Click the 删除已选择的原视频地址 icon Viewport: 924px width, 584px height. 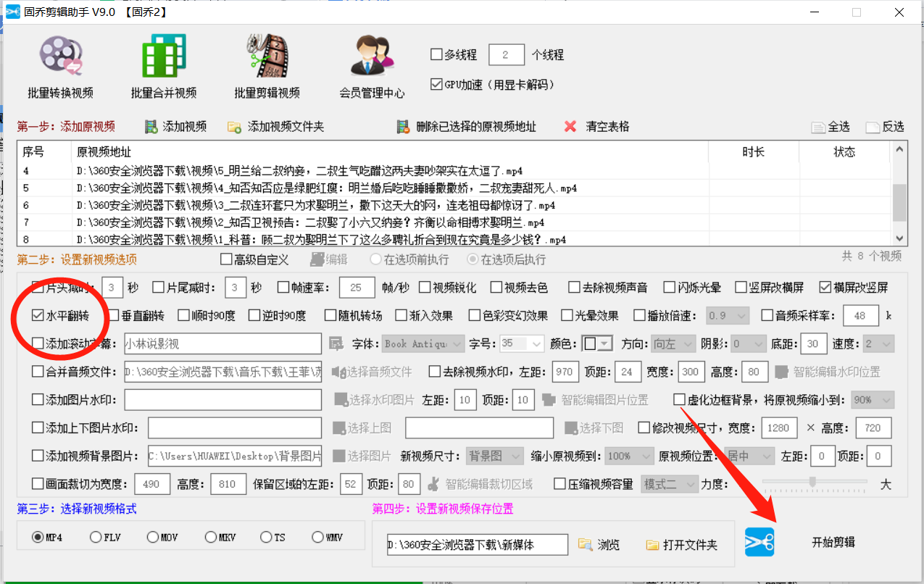(404, 127)
